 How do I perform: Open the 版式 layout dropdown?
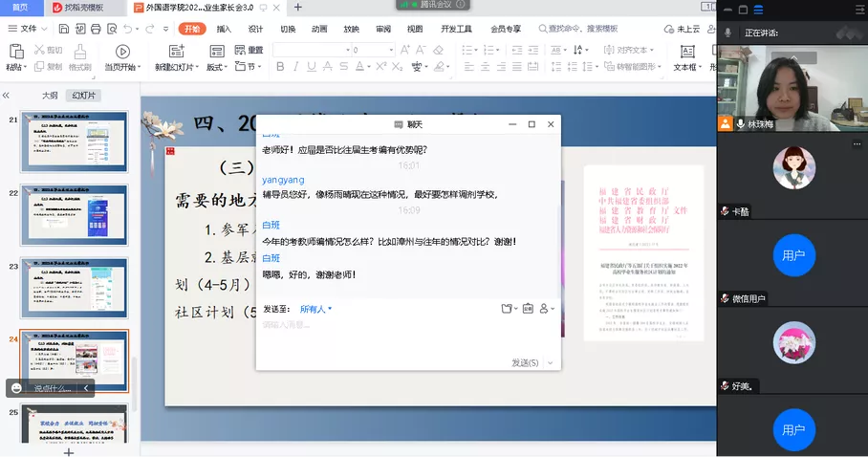click(216, 67)
